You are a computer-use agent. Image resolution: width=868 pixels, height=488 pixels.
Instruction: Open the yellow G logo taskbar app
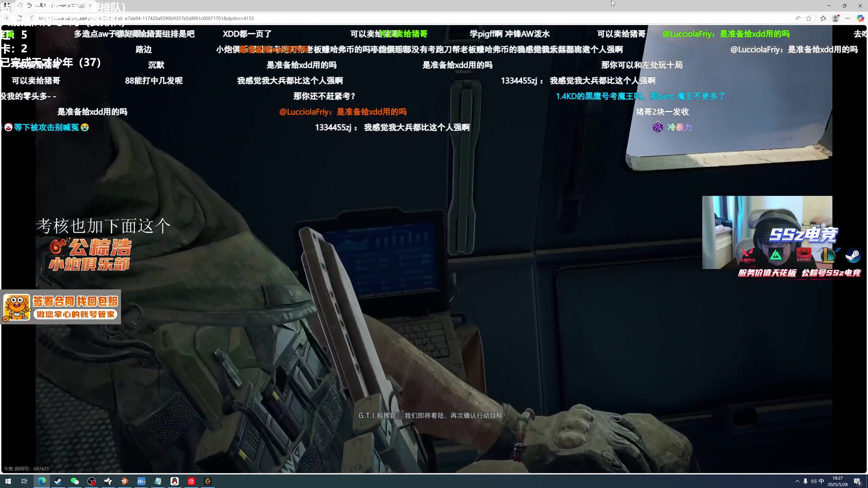[x=208, y=481]
